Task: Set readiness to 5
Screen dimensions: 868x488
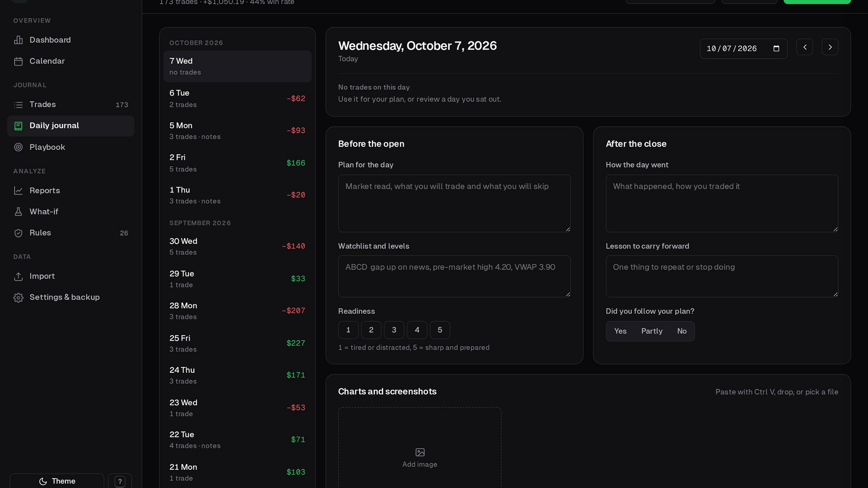Action: [440, 330]
